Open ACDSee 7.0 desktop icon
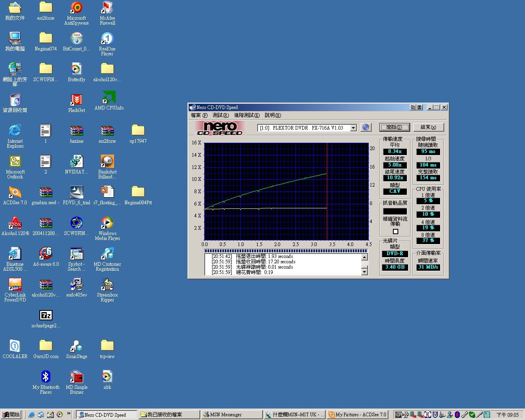Viewport: 525px width, 420px height. pos(15,195)
